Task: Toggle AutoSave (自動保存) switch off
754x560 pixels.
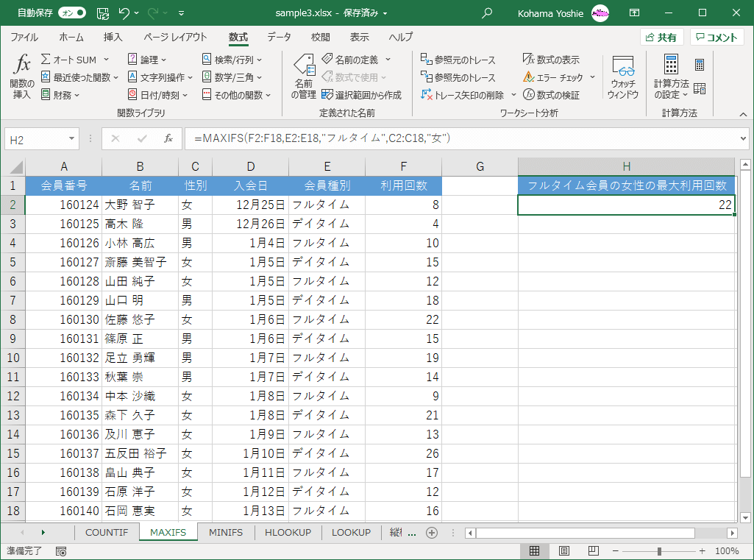Action: pyautogui.click(x=71, y=13)
